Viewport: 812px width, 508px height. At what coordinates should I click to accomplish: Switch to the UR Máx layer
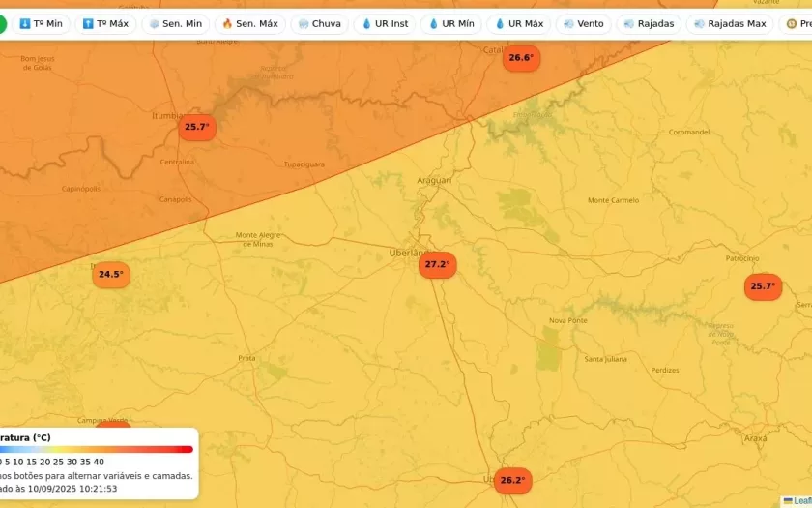(x=518, y=23)
